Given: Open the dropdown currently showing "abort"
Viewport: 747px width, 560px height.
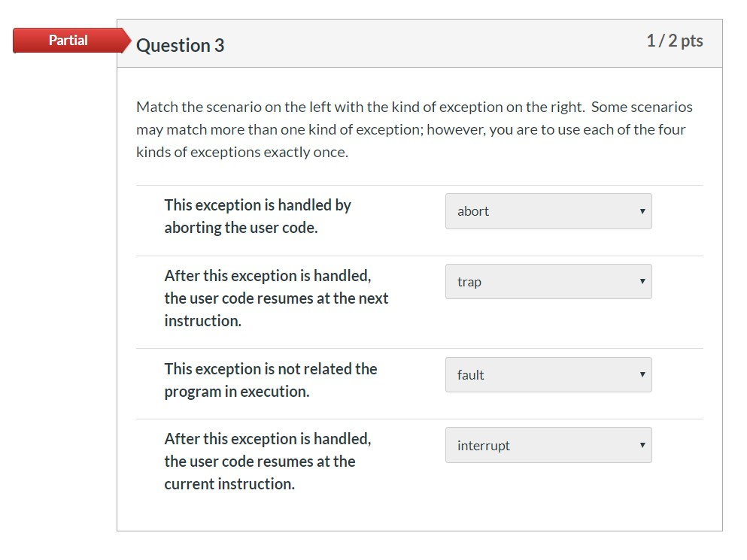Looking at the screenshot, I should pos(548,211).
